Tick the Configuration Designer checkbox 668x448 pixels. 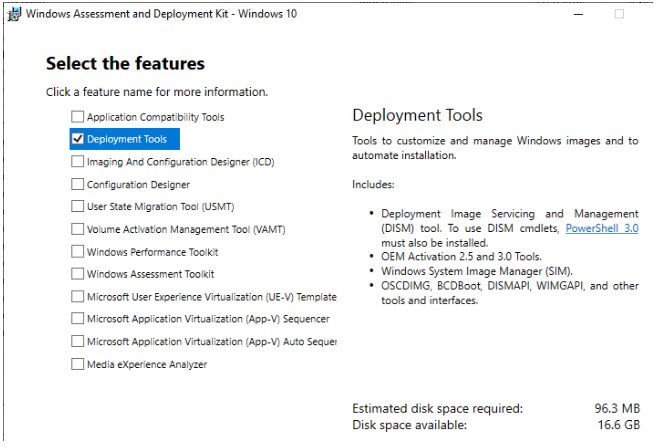point(78,184)
